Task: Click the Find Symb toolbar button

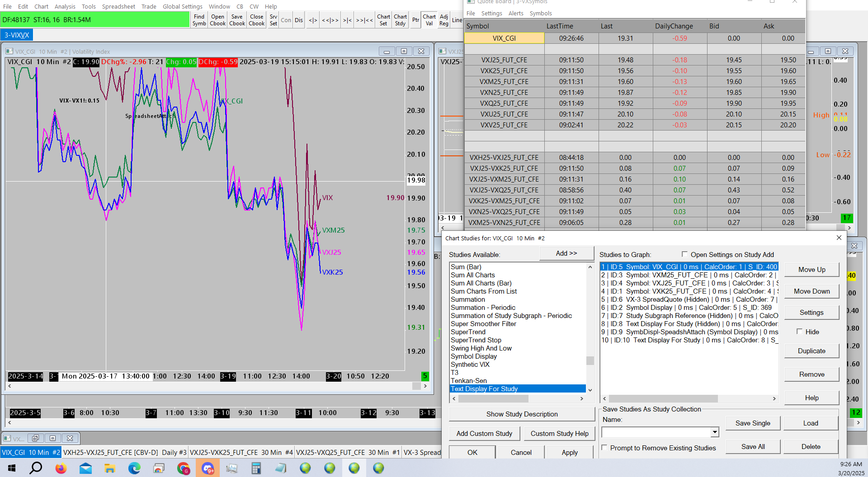Action: pos(199,20)
